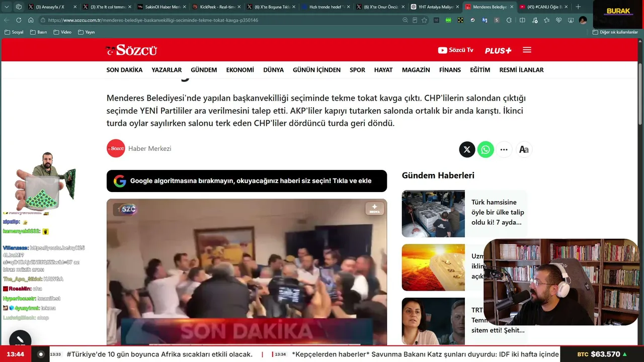This screenshot has height=362, width=644.
Task: Open the news thumbnail showing a woman and man
Action: 433,321
